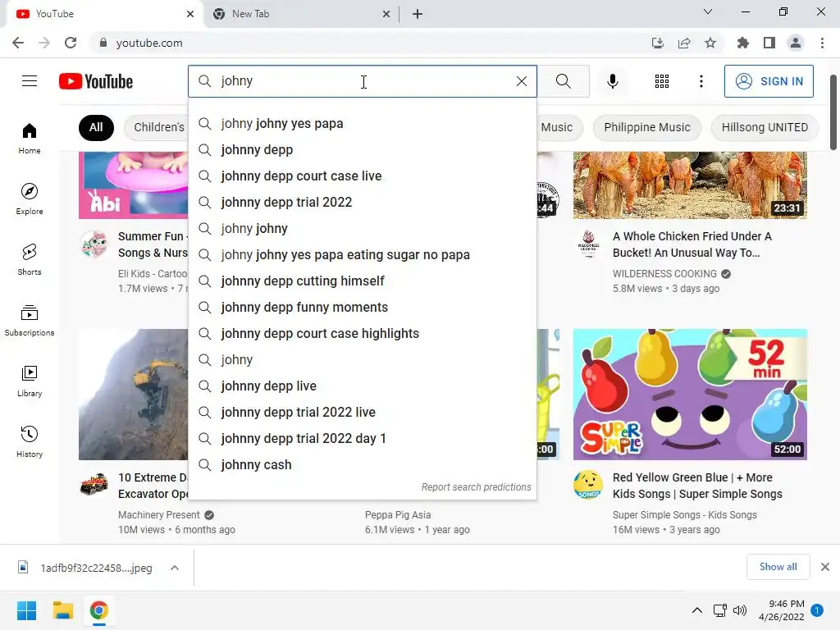This screenshot has width=840, height=630.
Task: Open Explore in the sidebar
Action: coord(30,199)
